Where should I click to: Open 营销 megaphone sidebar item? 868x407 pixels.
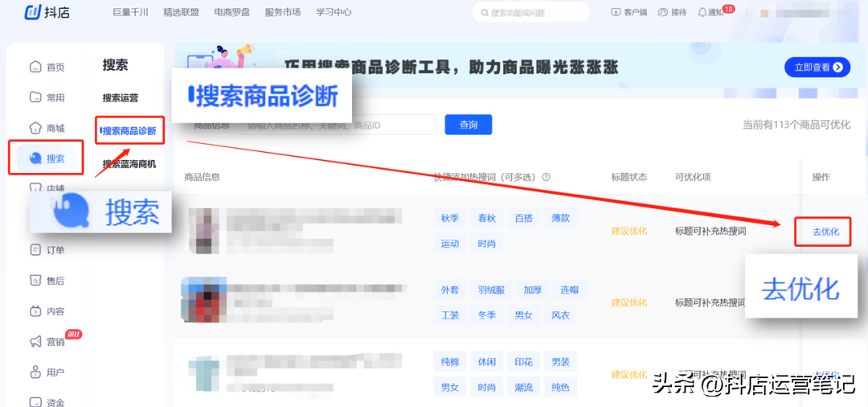(x=47, y=342)
